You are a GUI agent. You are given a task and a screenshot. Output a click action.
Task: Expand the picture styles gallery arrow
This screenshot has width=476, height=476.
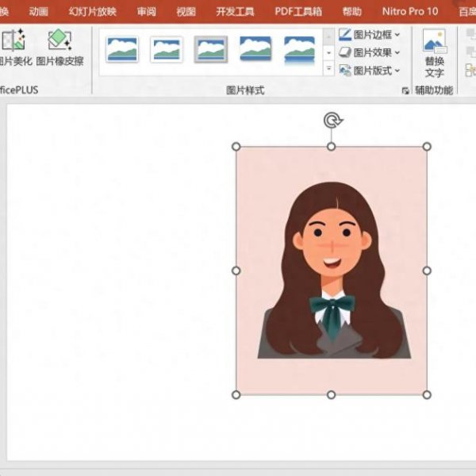pyautogui.click(x=329, y=71)
